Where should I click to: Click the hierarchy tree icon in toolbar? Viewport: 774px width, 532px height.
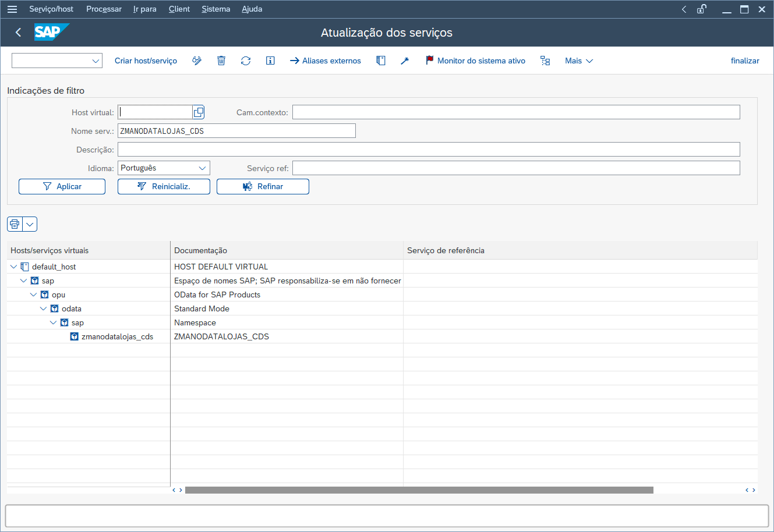[x=545, y=61]
